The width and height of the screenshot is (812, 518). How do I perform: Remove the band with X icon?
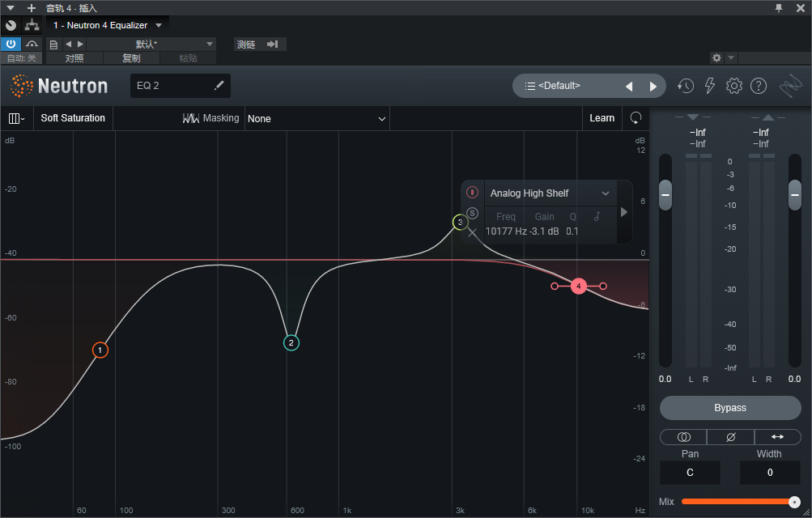click(472, 233)
